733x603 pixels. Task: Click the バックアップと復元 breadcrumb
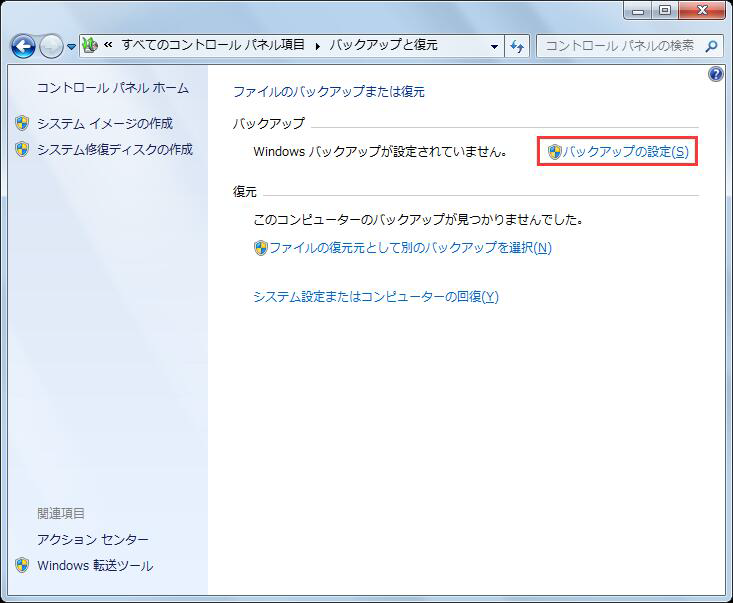[x=383, y=45]
